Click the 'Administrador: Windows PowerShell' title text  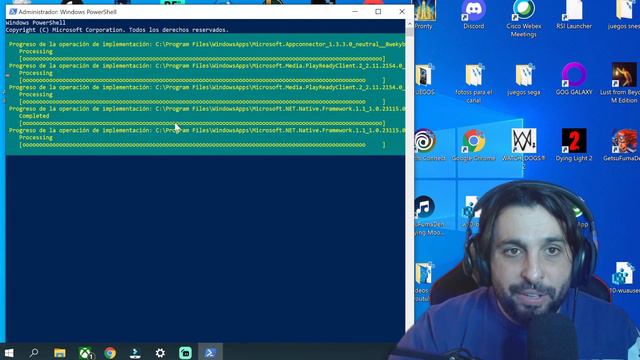tap(68, 12)
